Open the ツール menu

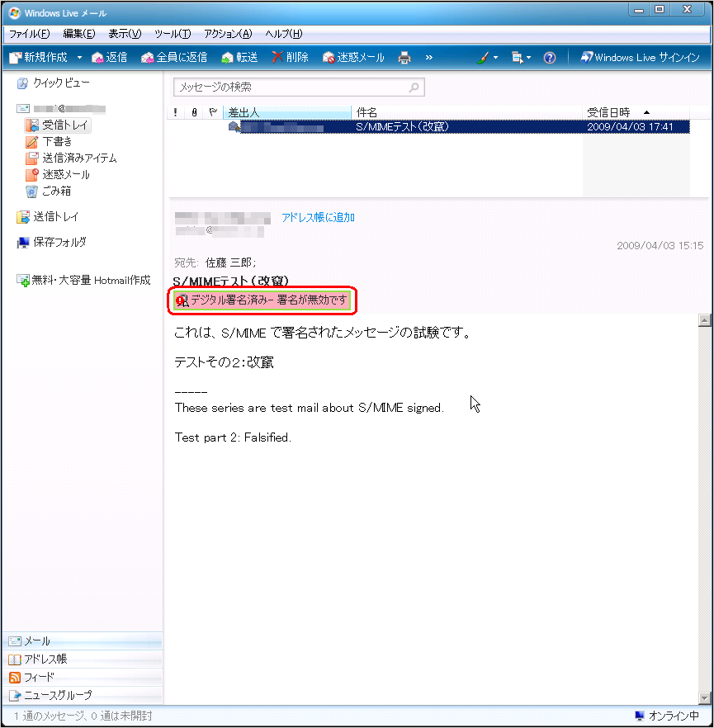pos(172,34)
